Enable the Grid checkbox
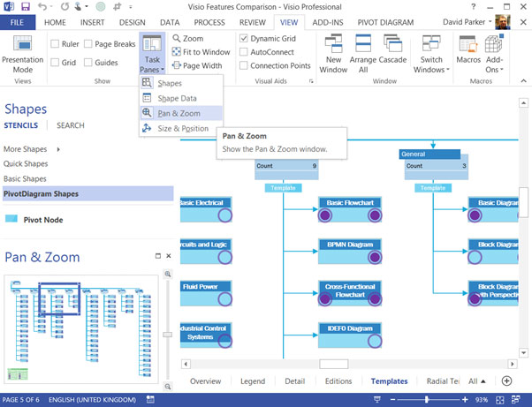Image resolution: width=532 pixels, height=407 pixels. (55, 63)
